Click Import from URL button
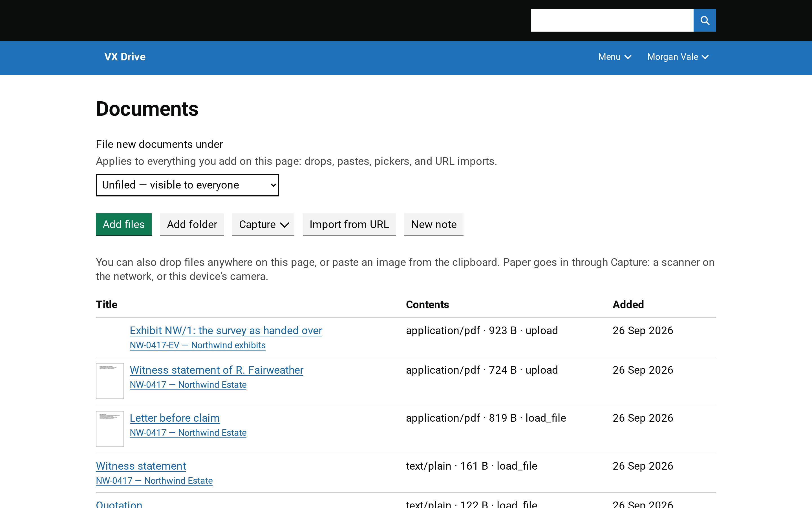Viewport: 812px width, 508px height. (x=349, y=224)
